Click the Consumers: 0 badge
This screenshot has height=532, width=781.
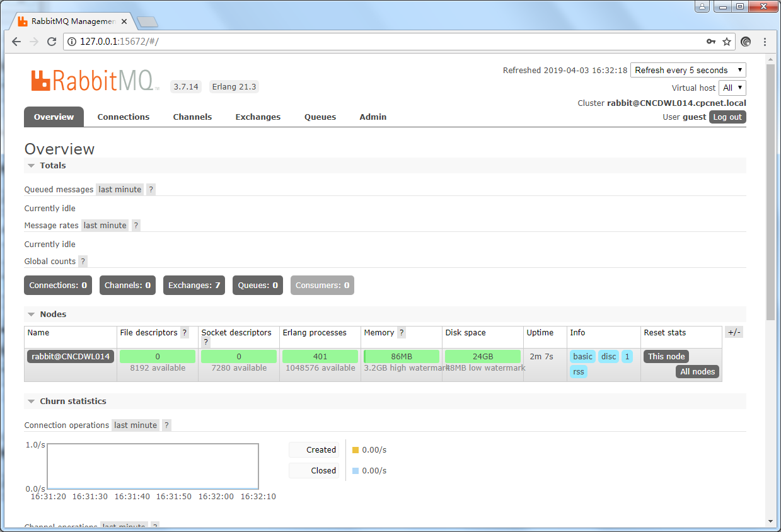[322, 285]
